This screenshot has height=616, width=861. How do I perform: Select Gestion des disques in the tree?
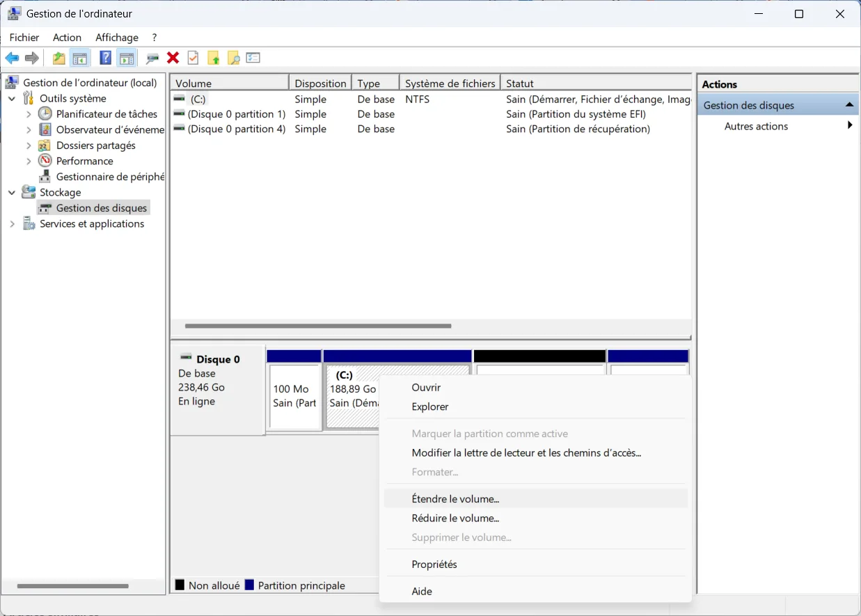tap(102, 208)
